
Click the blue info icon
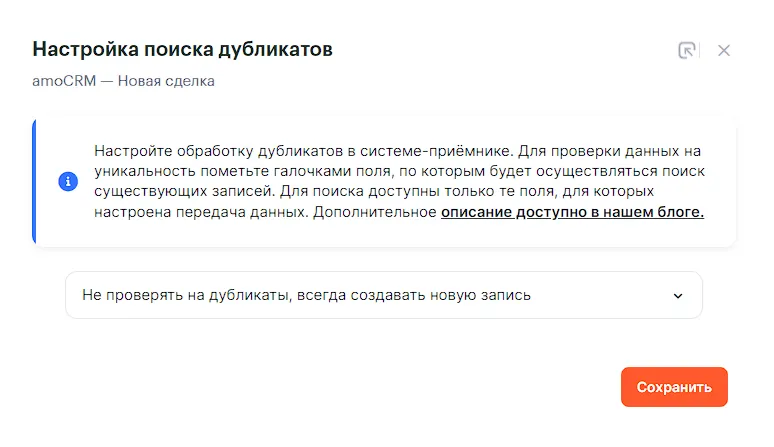point(68,181)
